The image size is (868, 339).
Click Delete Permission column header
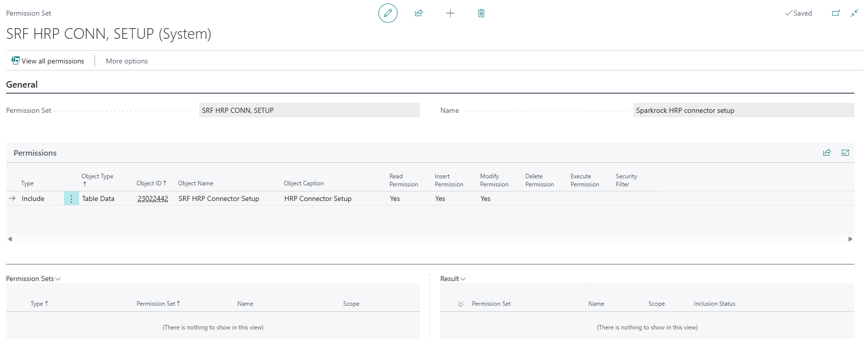(x=539, y=180)
